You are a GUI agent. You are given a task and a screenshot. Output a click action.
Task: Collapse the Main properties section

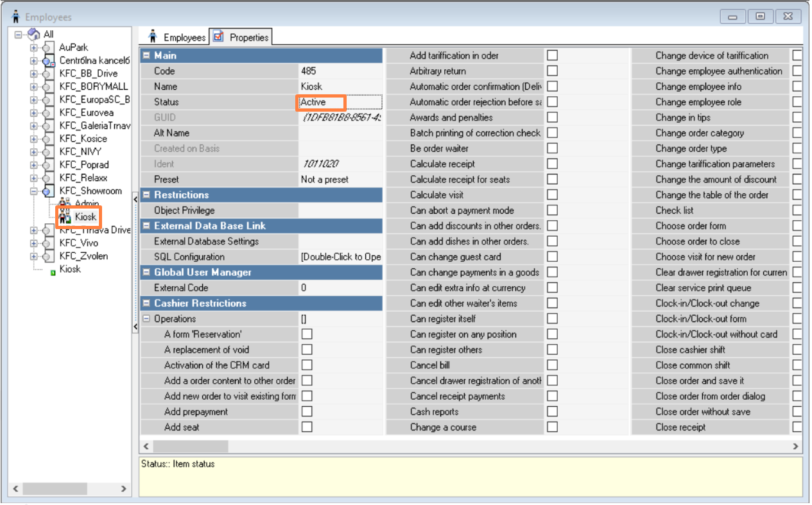[147, 56]
